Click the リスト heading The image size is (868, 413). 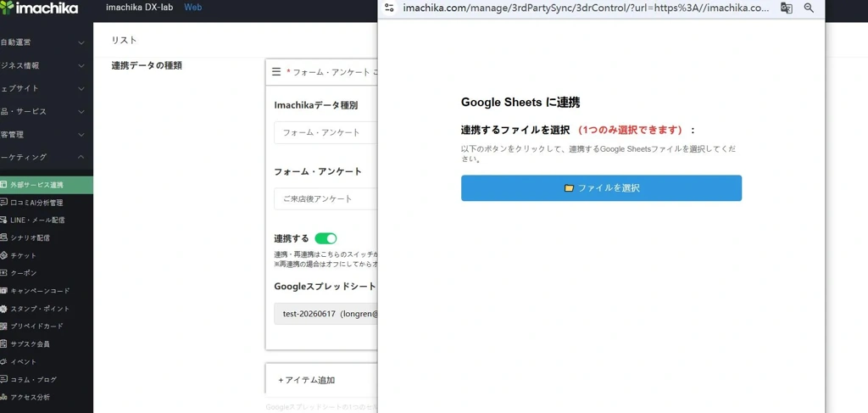click(x=124, y=40)
